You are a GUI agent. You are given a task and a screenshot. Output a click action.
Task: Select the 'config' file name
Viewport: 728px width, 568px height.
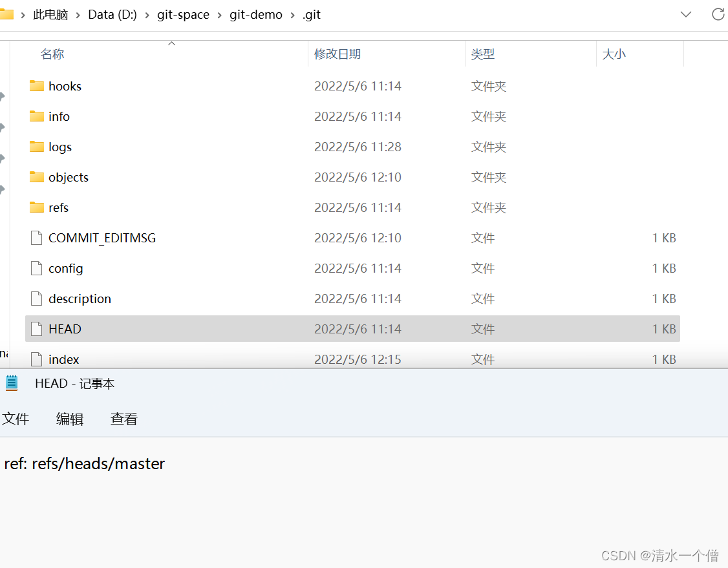(x=65, y=268)
